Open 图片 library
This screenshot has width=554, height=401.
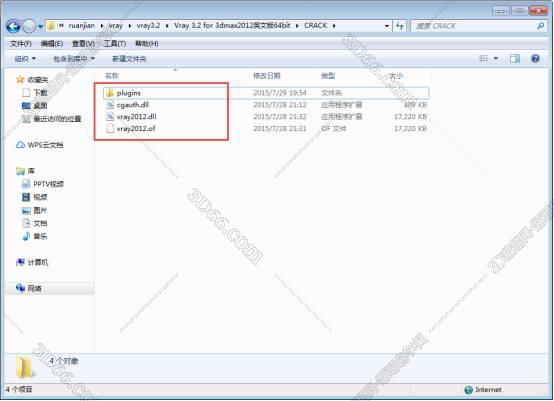pyautogui.click(x=40, y=211)
